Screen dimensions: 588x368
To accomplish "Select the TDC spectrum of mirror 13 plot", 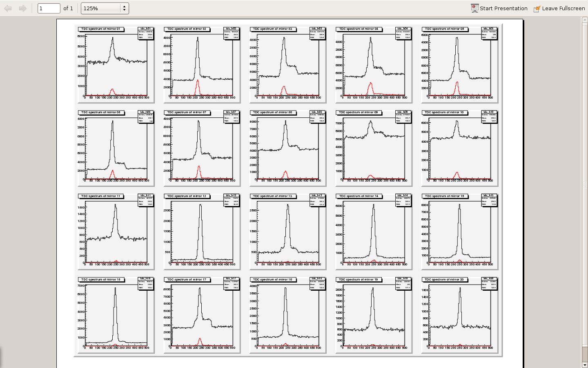I will [288, 231].
